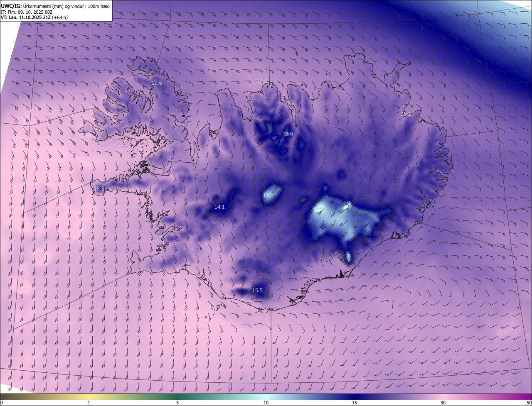Click the valid time 'VT: Lau. 11.10.2025 21Z (+69 h)'

point(34,17)
